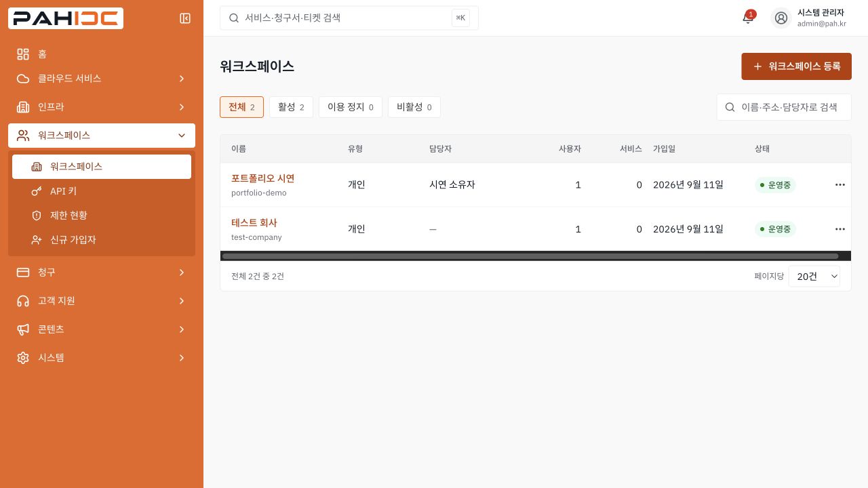Sort by the 가입일 column header

[x=664, y=148]
